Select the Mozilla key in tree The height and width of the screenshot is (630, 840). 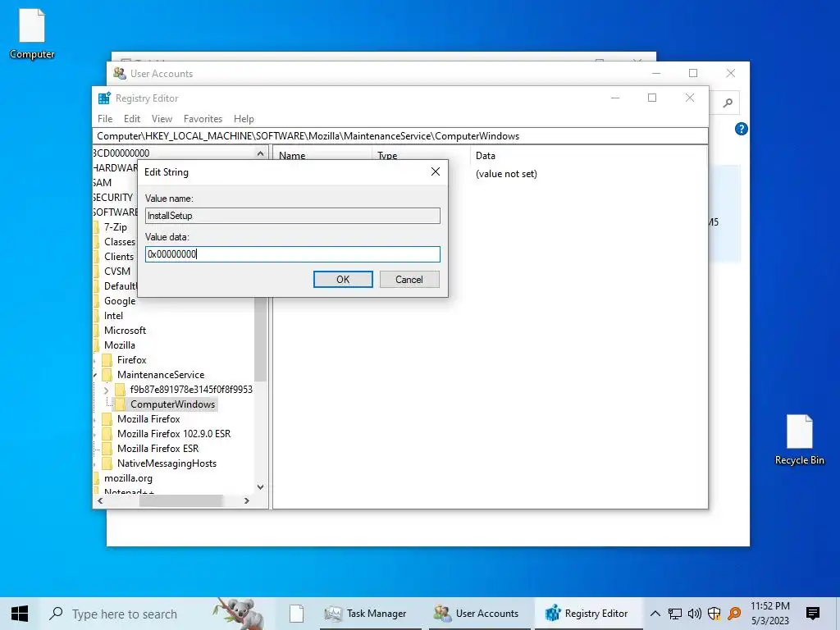coord(120,345)
